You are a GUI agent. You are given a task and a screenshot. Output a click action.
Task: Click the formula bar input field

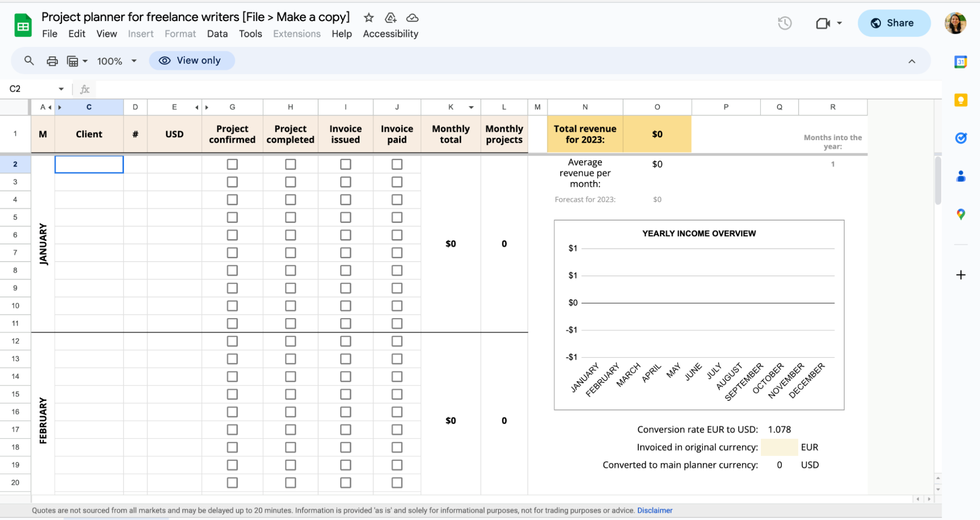coord(490,89)
